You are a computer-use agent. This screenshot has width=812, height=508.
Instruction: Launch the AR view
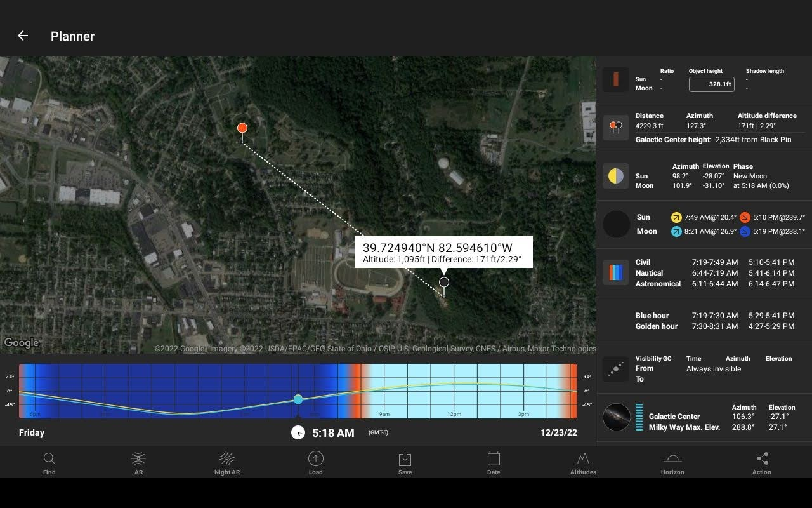[138, 463]
